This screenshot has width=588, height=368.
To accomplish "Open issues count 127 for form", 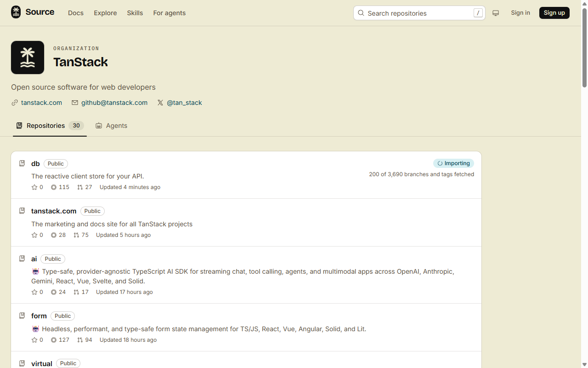I will pyautogui.click(x=60, y=340).
